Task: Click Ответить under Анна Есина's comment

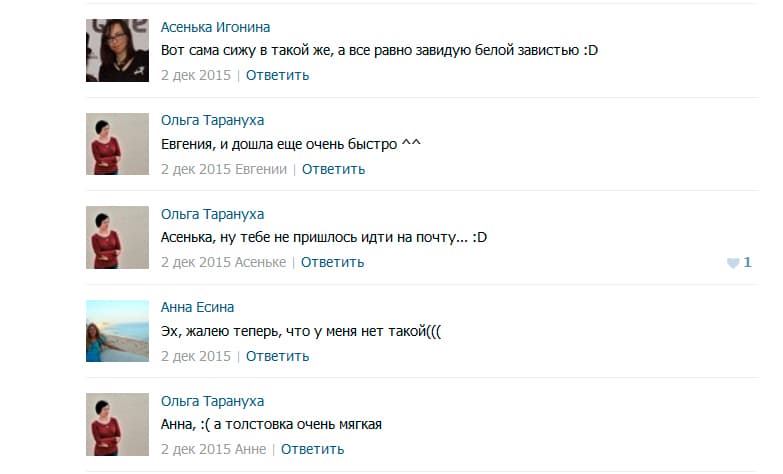Action: (277, 356)
